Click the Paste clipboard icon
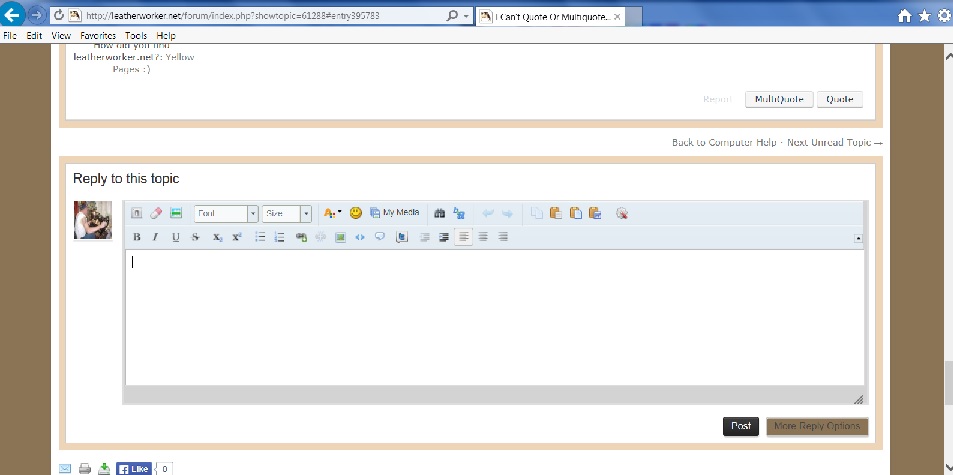The width and height of the screenshot is (953, 475). point(555,213)
